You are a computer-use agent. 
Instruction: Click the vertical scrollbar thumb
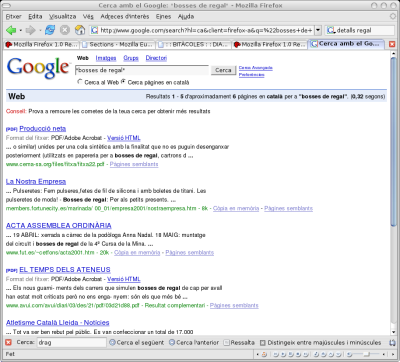pos(393,141)
